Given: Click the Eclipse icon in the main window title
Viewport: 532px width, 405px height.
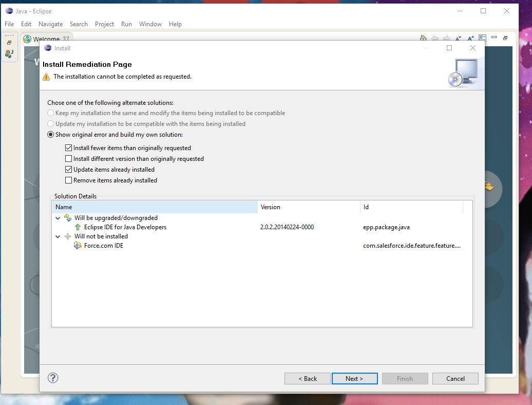Looking at the screenshot, I should coord(9,11).
